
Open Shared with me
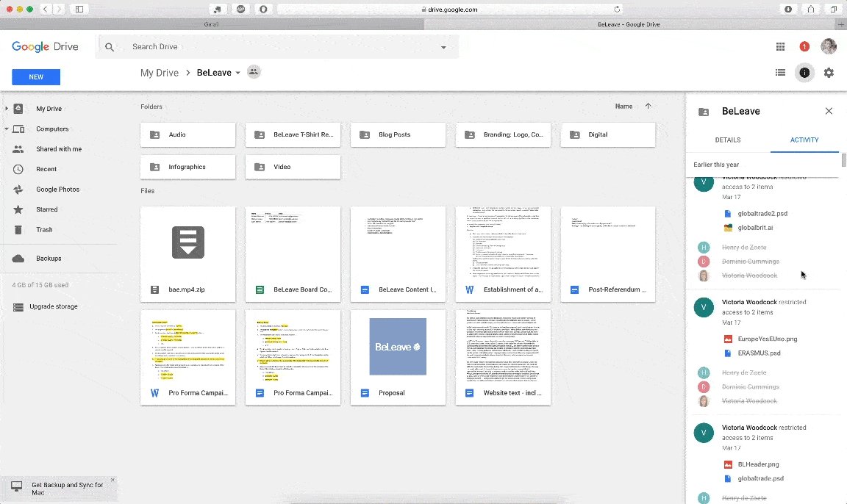pyautogui.click(x=59, y=149)
